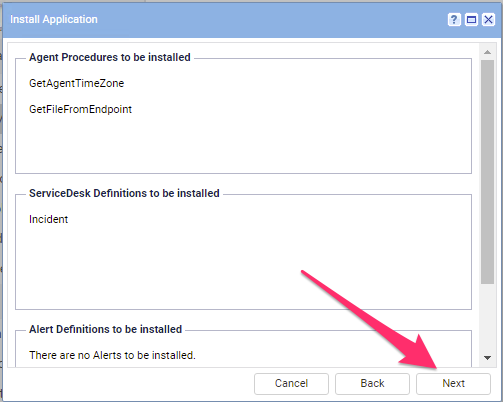Click the Install Application title bar text
The width and height of the screenshot is (503, 402).
54,19
